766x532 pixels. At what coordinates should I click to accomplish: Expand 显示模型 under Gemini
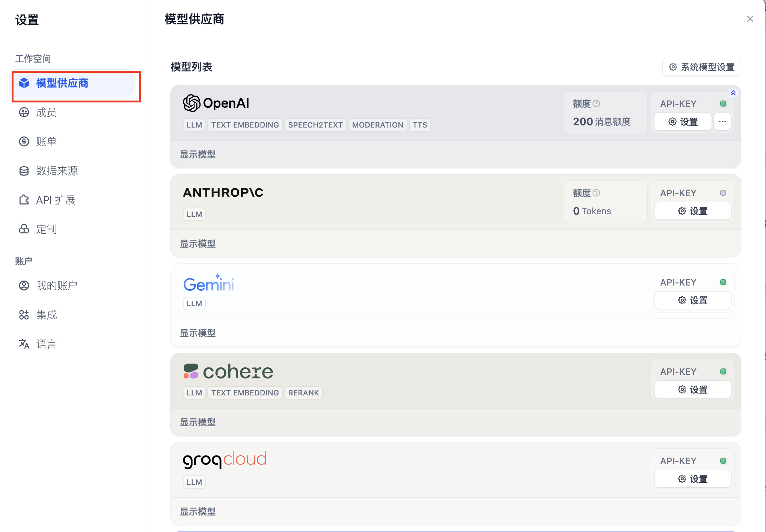(198, 333)
